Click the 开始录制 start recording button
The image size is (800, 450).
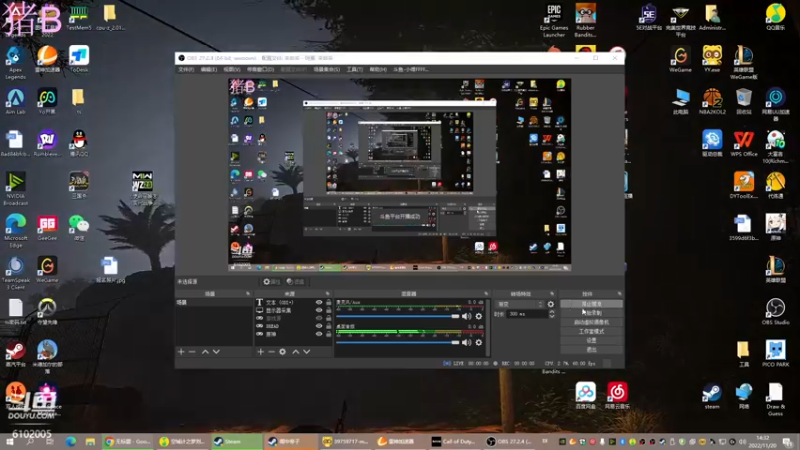(591, 313)
